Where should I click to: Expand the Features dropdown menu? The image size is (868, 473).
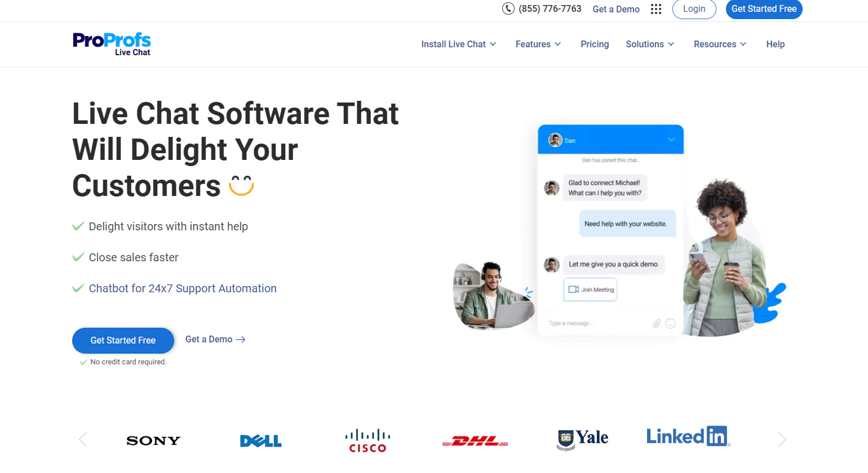pyautogui.click(x=538, y=44)
